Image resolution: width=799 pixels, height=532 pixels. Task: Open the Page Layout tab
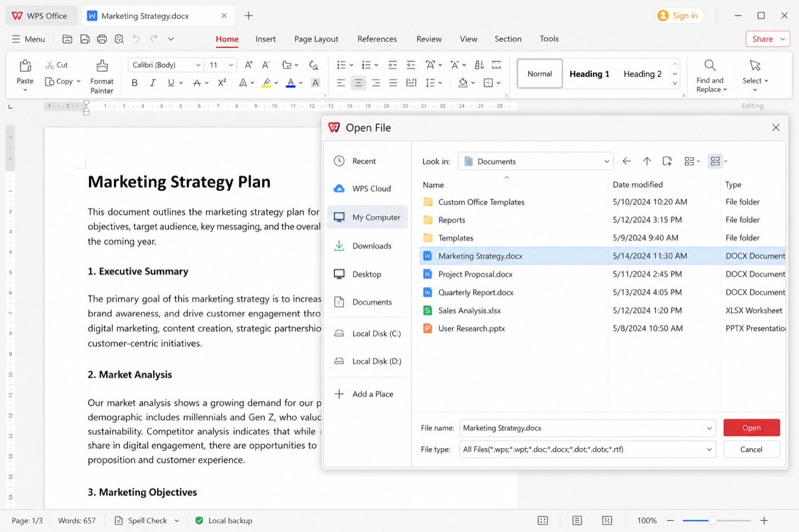tap(316, 39)
